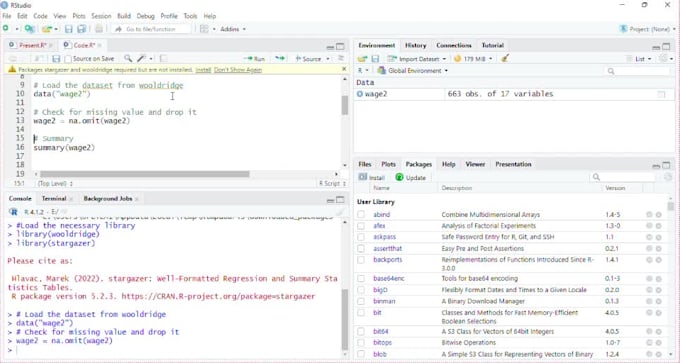680x363 pixels.
Task: Click the console vertical scrollbar thumb
Action: tap(345, 319)
